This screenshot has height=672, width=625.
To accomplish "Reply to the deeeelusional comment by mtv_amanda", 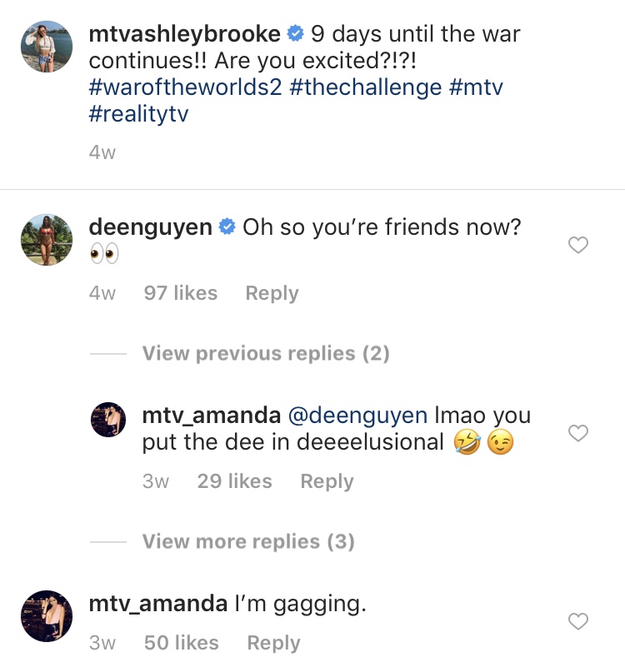I will click(327, 481).
